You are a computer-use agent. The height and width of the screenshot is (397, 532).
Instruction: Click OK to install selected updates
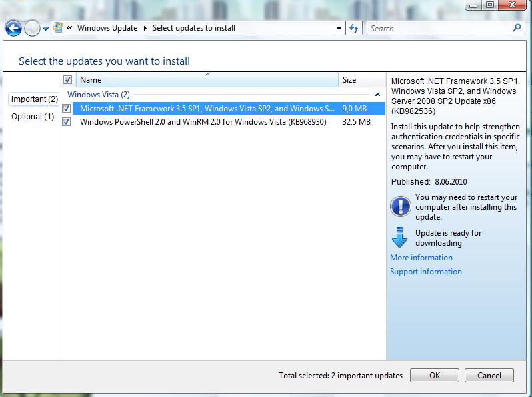pyautogui.click(x=435, y=375)
